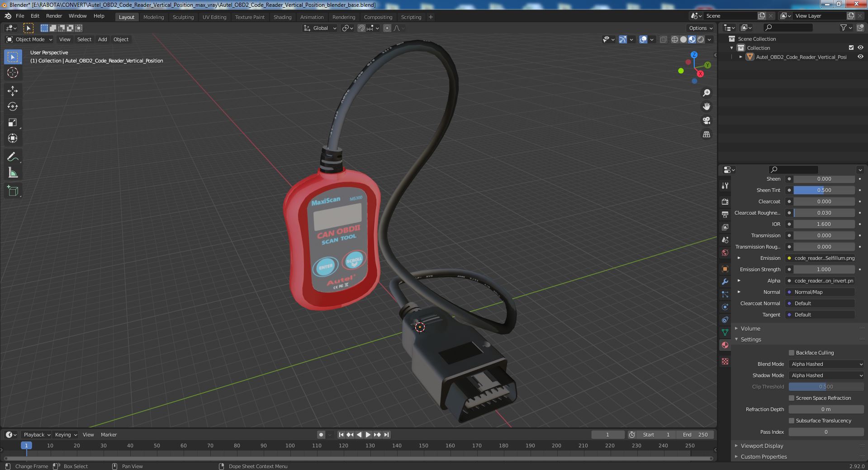Open Texture properties checker icon
The height and width of the screenshot is (470, 868).
pos(725,361)
